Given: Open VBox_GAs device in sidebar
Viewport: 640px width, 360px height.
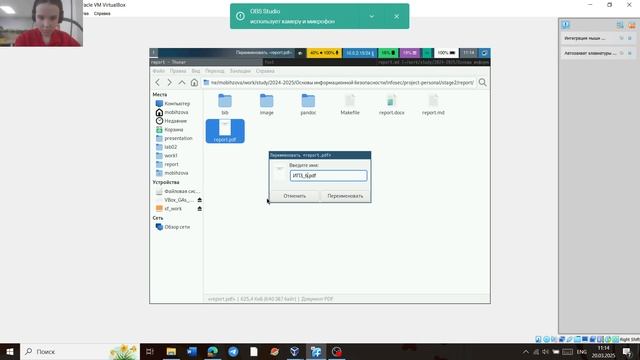Looking at the screenshot, I should pos(175,200).
